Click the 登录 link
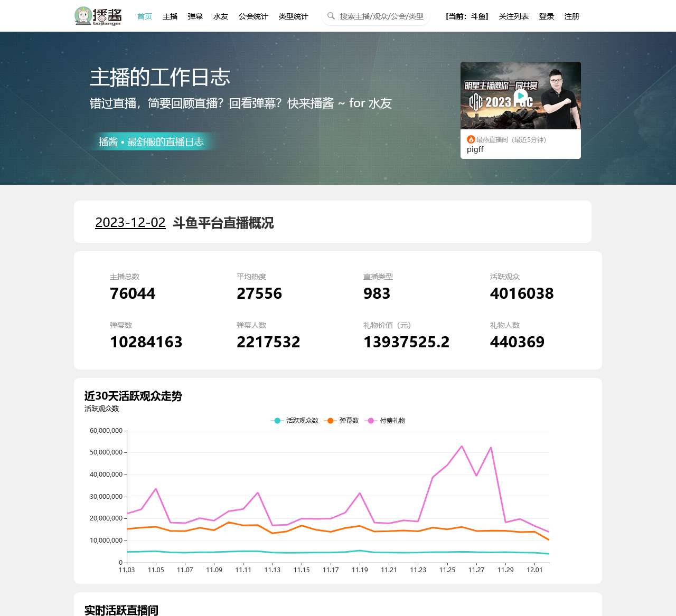 click(547, 16)
